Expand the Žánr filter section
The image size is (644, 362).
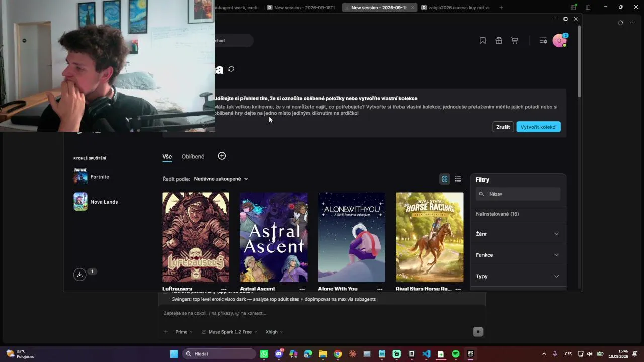(x=518, y=234)
